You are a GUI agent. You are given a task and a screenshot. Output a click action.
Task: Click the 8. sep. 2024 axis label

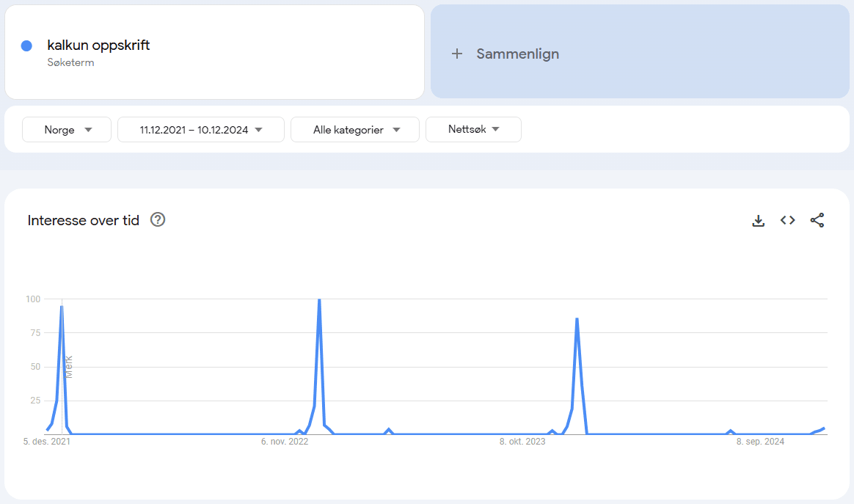(x=759, y=441)
